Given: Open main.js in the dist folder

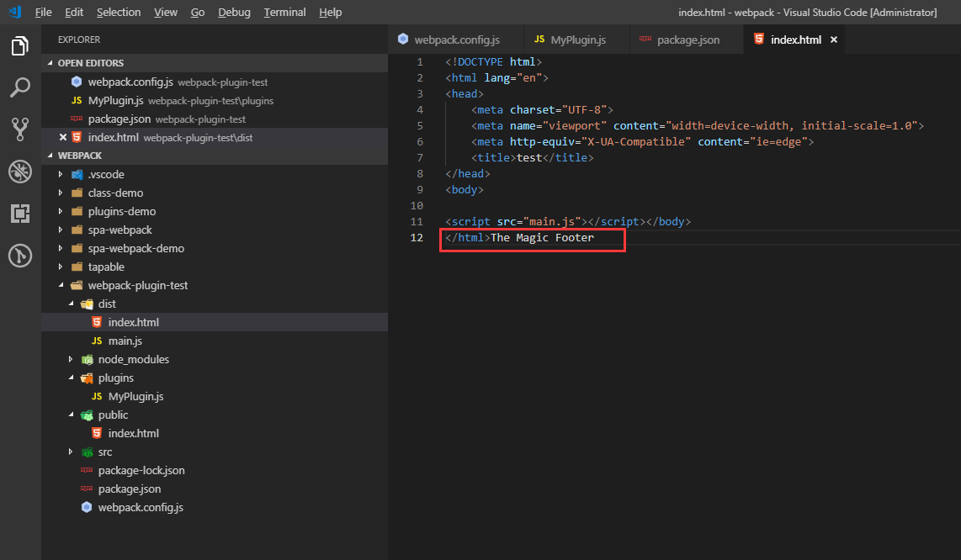Looking at the screenshot, I should point(125,341).
